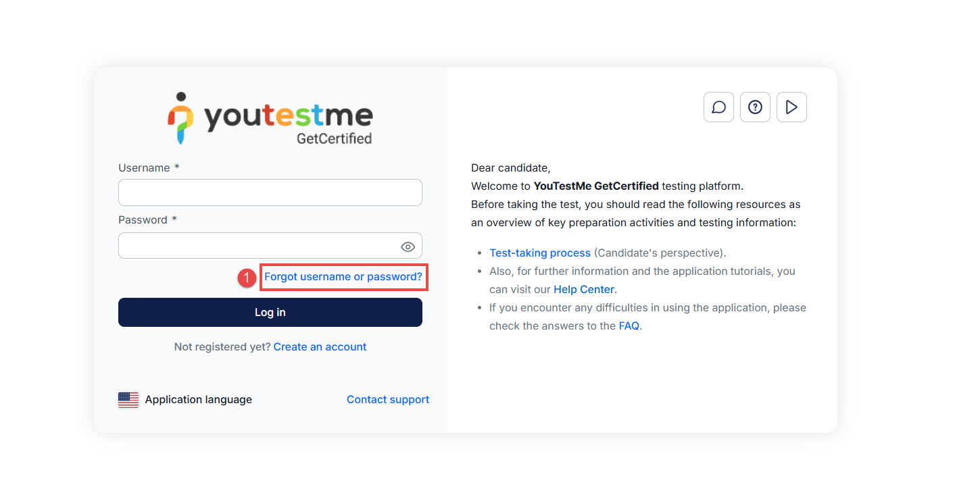This screenshot has width=980, height=495.
Task: Click into the Username input field
Action: 270,192
